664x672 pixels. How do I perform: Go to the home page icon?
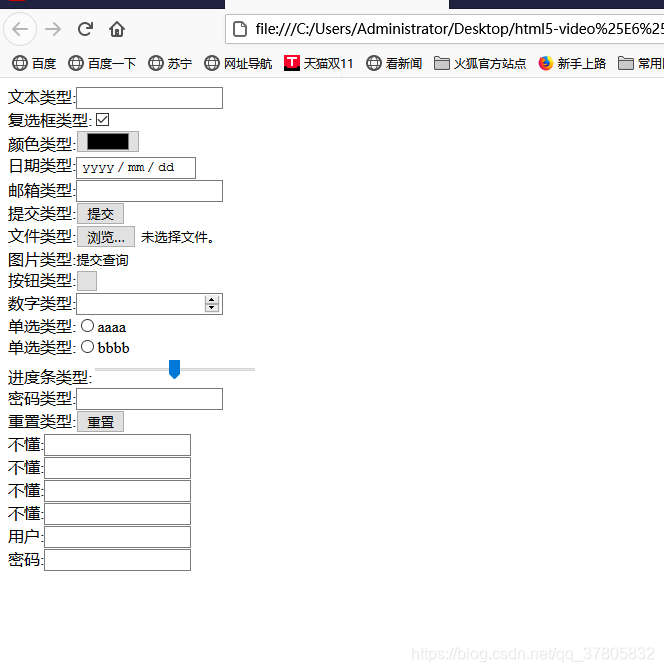tap(117, 29)
